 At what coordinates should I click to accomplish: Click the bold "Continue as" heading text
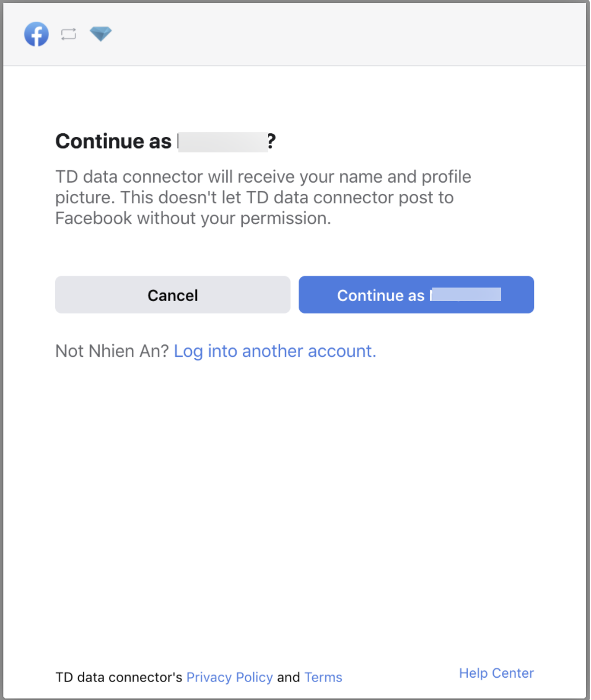click(x=113, y=141)
